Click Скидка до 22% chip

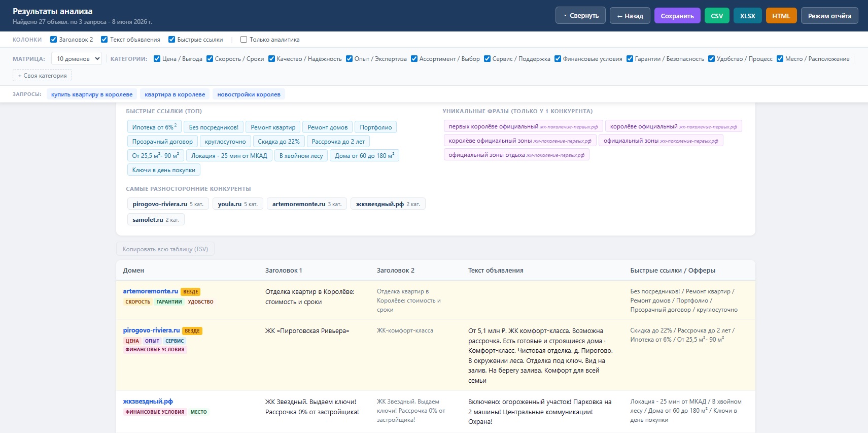click(x=279, y=142)
